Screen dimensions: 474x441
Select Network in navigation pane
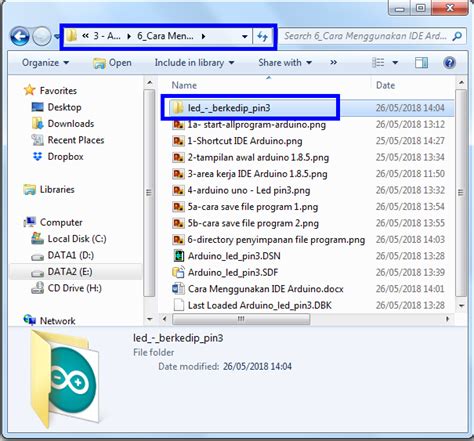click(57, 321)
